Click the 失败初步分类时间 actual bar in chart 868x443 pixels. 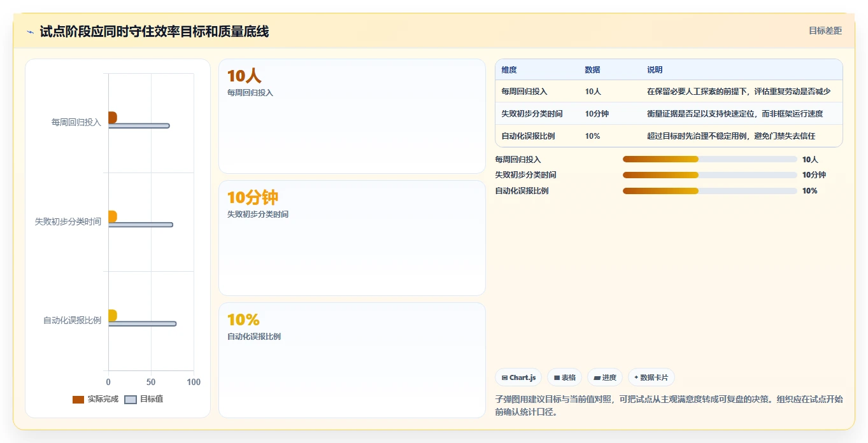[x=113, y=216]
